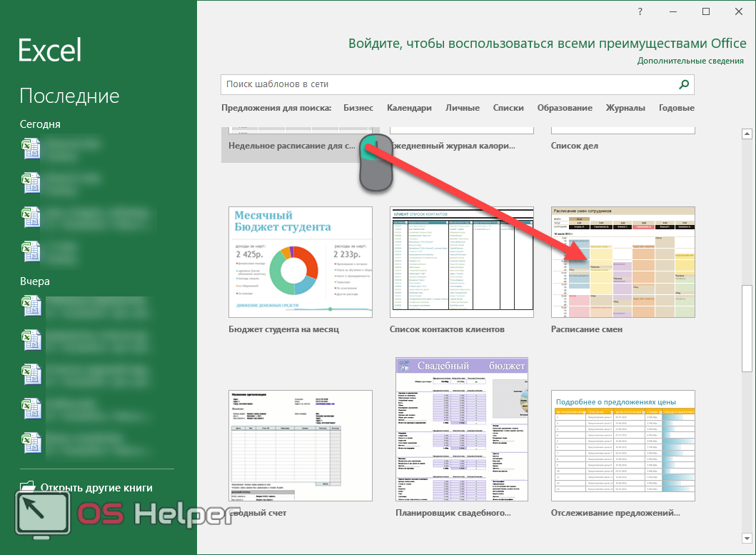This screenshot has width=756, height=555.
Task: Click the Отслеживание предложений caption
Action: 615,513
